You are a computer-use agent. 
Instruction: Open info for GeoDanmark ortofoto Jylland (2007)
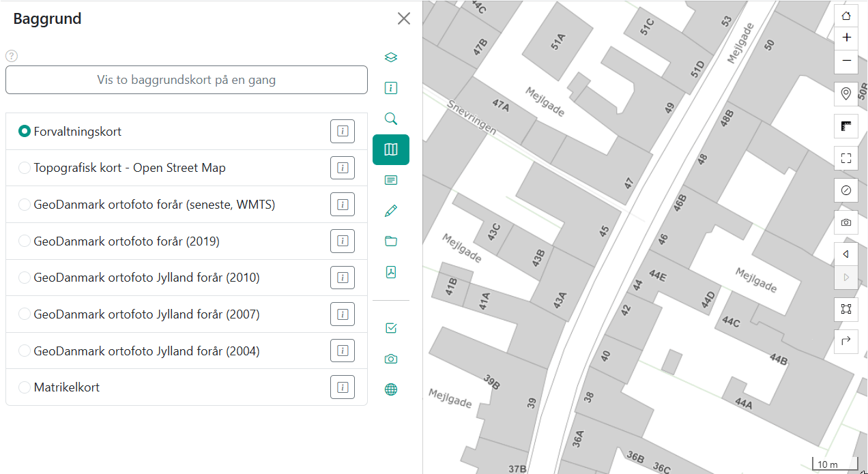coord(343,314)
